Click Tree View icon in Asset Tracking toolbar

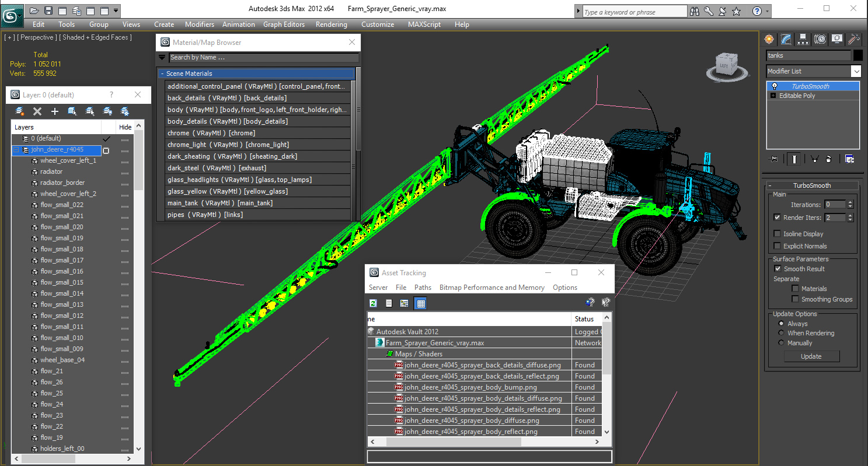click(404, 303)
